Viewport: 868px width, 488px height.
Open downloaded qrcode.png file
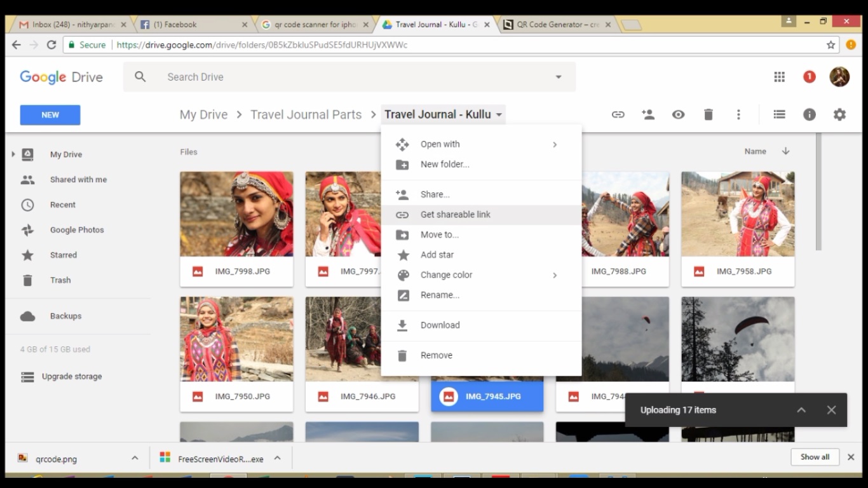56,459
